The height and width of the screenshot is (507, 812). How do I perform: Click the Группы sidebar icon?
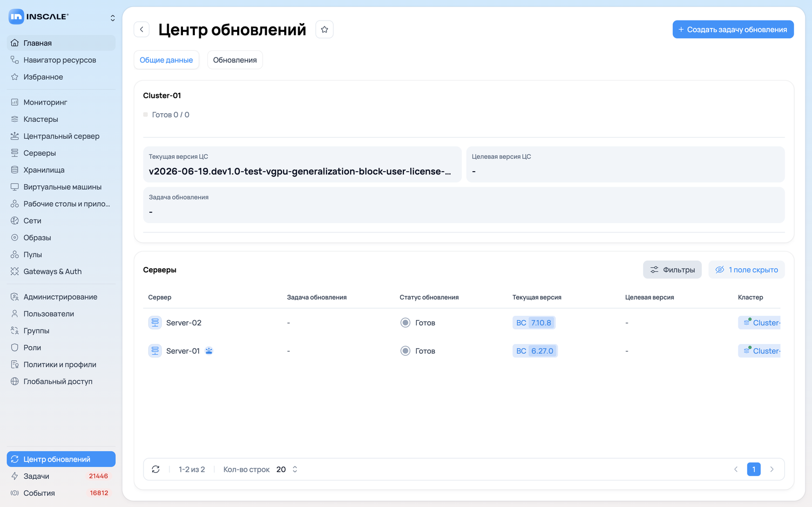pyautogui.click(x=15, y=330)
